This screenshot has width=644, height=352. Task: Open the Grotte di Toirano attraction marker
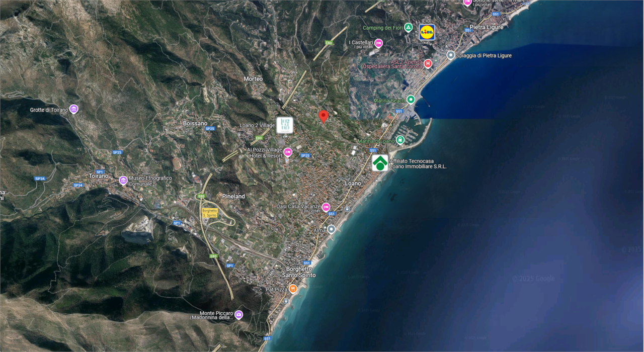(74, 109)
